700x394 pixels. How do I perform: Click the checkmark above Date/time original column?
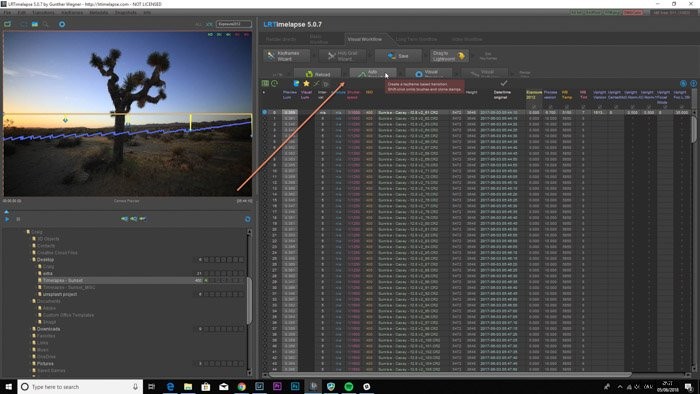click(x=504, y=83)
